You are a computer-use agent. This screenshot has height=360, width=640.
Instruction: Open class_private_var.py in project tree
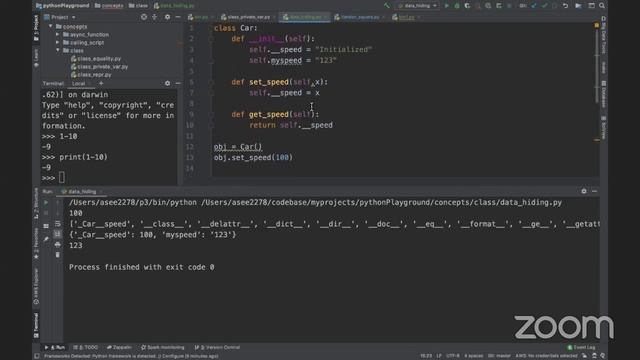click(99, 67)
